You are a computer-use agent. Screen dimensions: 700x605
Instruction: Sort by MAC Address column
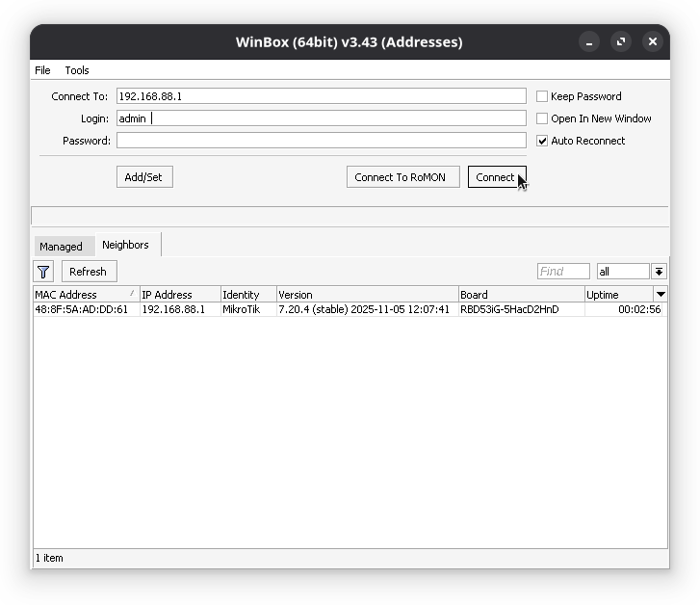[82, 295]
